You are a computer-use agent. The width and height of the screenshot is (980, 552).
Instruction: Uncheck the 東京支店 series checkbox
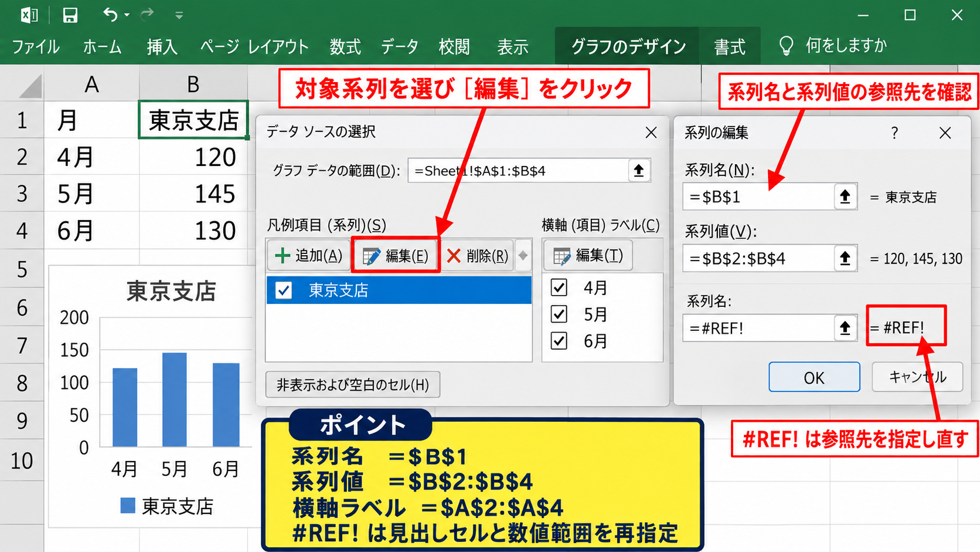pos(284,290)
